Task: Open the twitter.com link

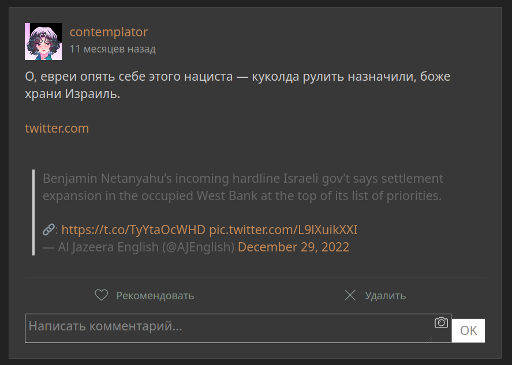Action: tap(57, 128)
